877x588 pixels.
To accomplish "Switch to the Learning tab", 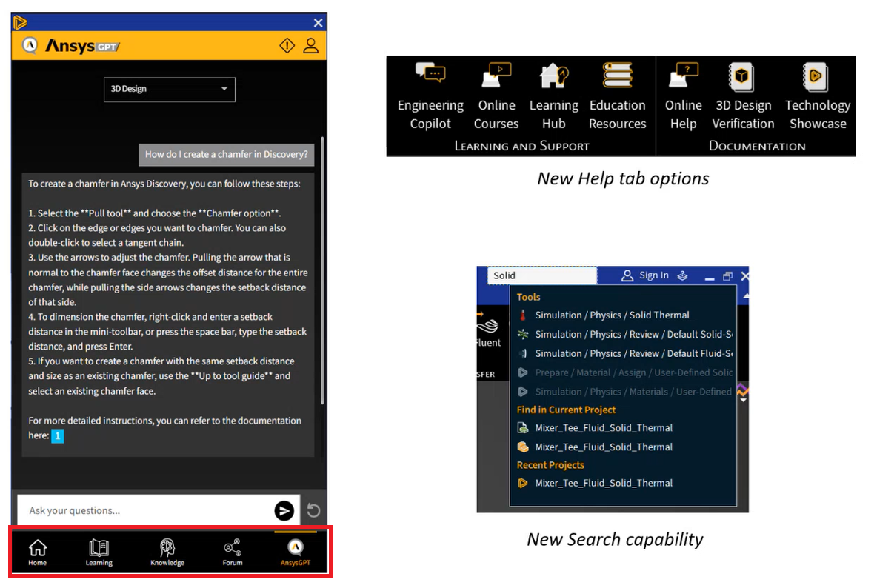I will coord(99,552).
